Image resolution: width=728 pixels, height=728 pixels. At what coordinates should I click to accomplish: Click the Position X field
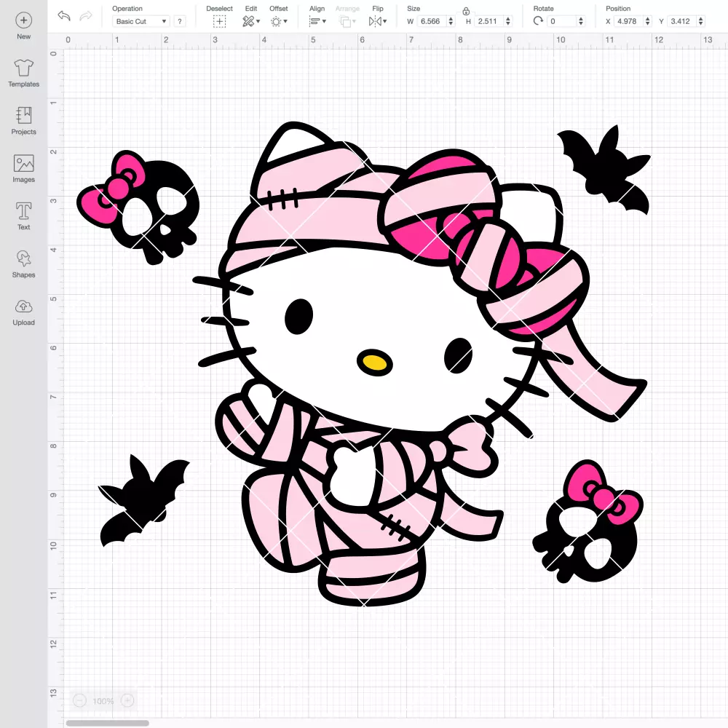[x=629, y=21]
